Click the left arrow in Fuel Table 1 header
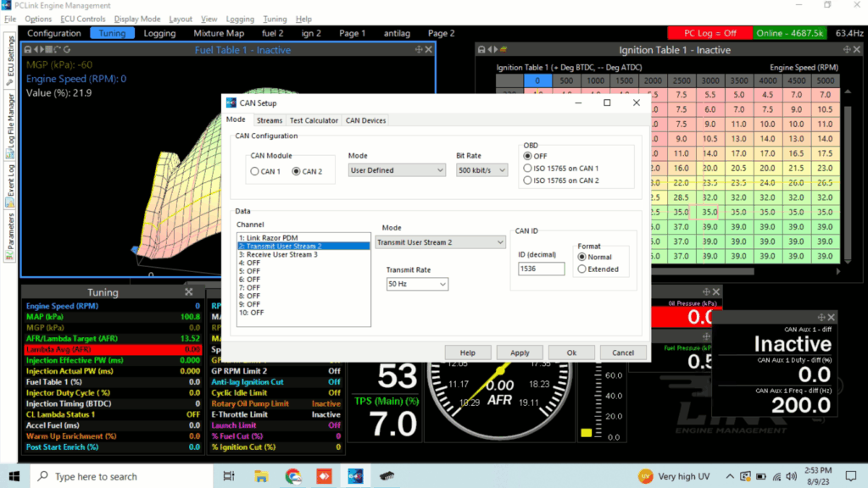 coord(36,50)
